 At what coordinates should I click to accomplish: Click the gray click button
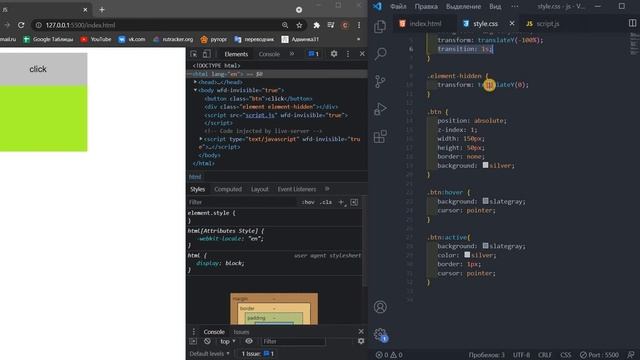[x=38, y=69]
